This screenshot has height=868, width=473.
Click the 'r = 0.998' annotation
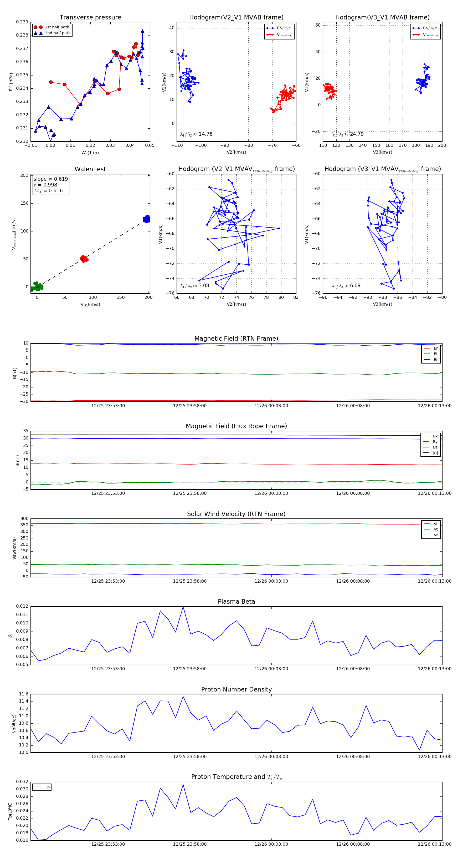[x=45, y=185]
